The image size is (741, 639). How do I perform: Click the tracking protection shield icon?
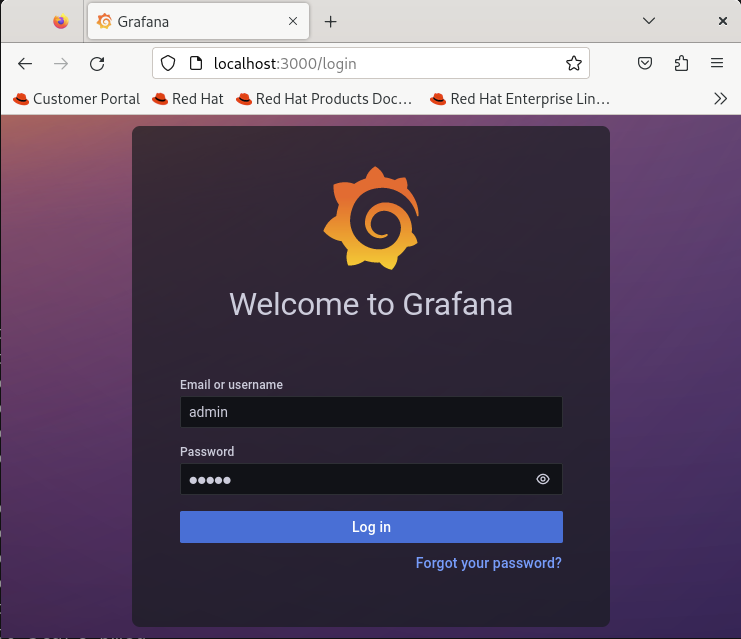click(x=168, y=63)
